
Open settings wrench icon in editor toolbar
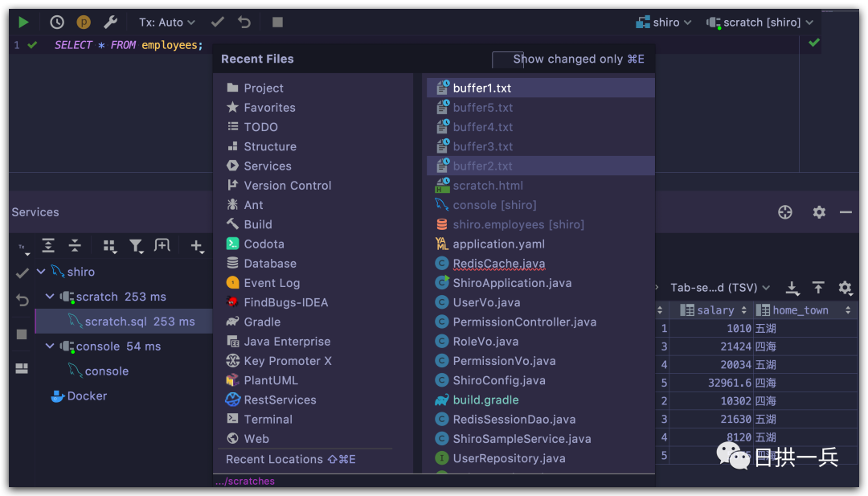pyautogui.click(x=111, y=23)
